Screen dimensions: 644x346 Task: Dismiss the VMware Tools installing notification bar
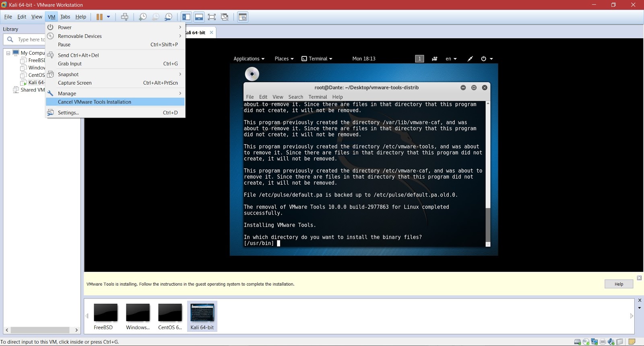[x=639, y=278]
